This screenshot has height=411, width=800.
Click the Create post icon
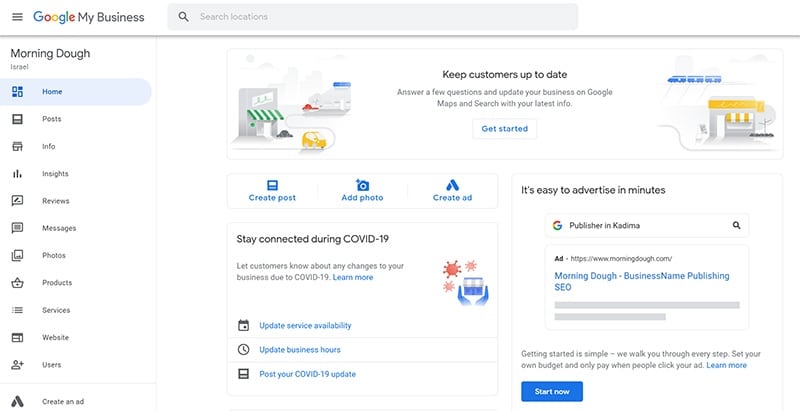pos(272,185)
